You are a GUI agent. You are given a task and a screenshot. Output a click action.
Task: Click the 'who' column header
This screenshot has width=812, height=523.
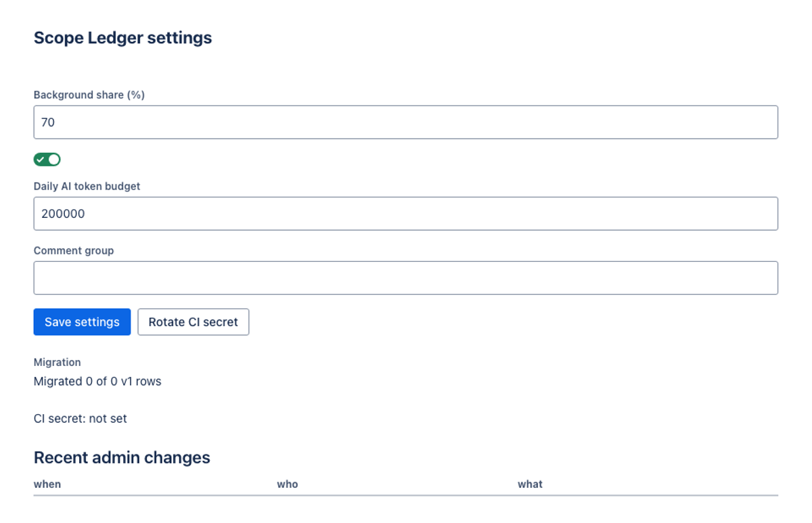coord(288,484)
